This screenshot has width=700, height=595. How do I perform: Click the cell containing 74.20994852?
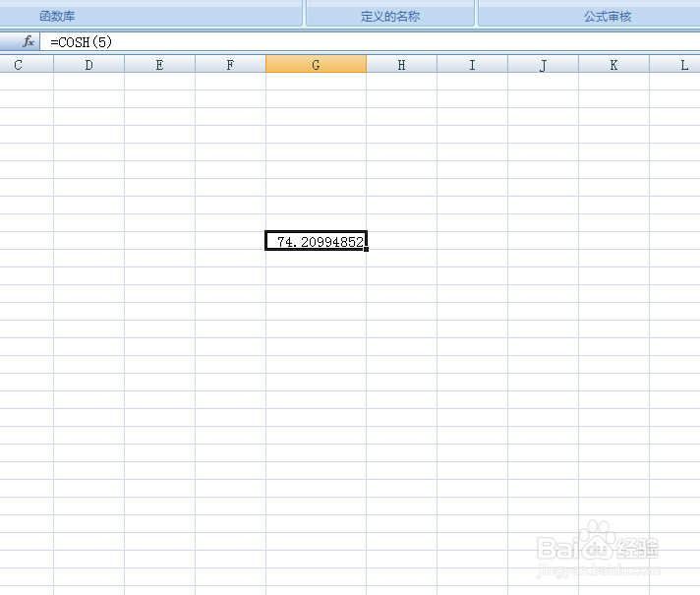pos(316,241)
